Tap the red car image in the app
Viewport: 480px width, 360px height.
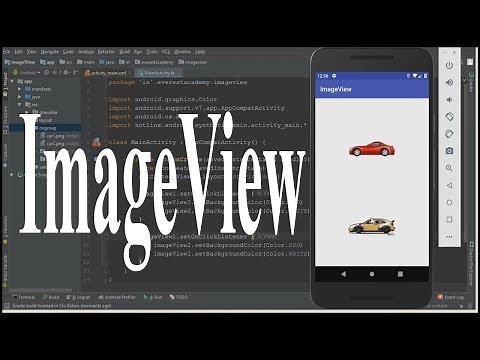(372, 149)
